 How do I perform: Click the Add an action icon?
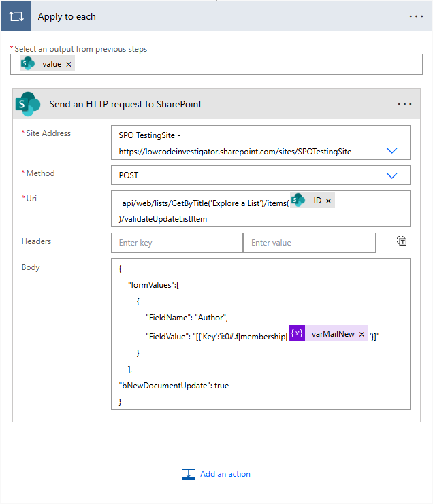189,474
